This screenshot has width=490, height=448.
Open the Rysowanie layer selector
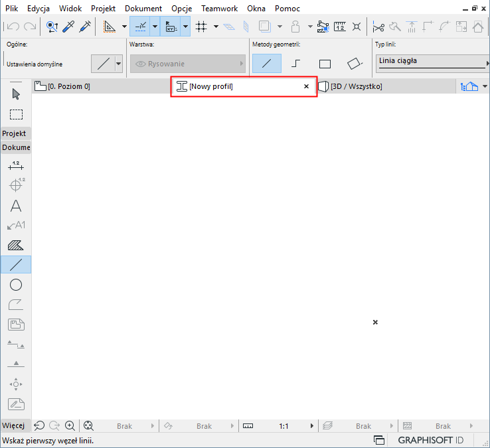pyautogui.click(x=188, y=64)
